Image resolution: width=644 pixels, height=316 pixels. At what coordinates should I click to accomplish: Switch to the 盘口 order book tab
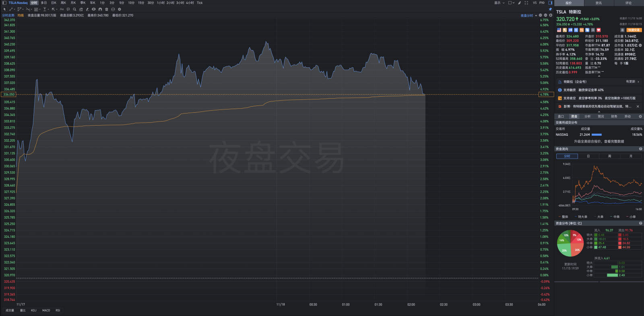click(x=561, y=116)
